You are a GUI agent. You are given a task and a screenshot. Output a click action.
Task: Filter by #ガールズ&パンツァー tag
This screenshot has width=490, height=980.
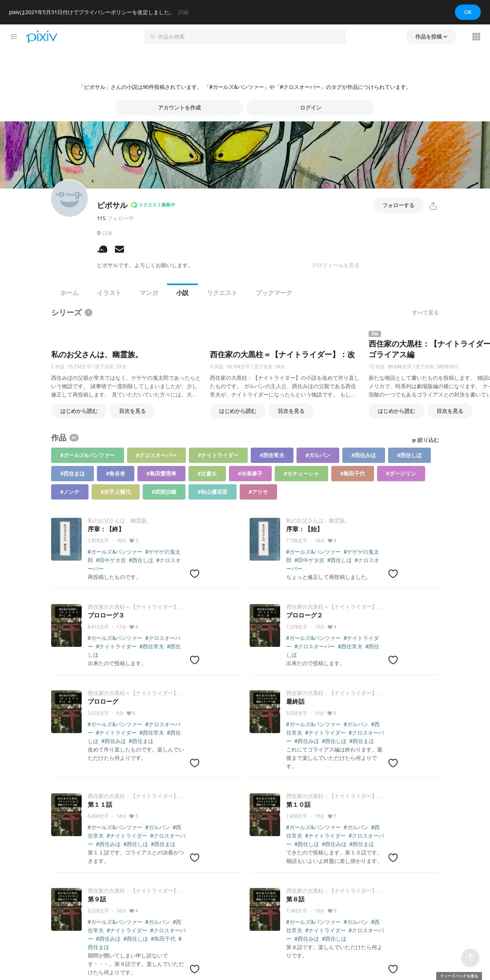(87, 455)
